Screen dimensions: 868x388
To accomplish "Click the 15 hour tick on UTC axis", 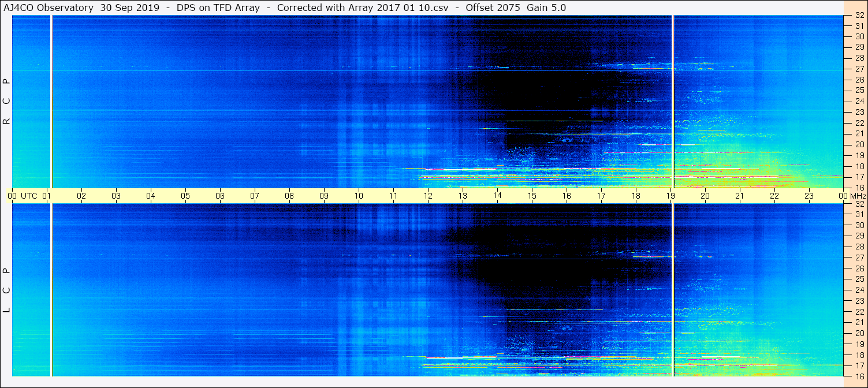I will pyautogui.click(x=532, y=196).
